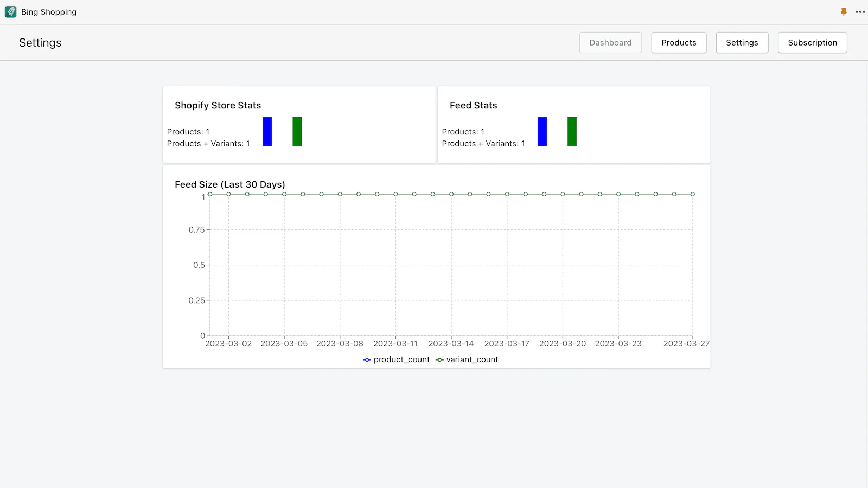Click the blue bar in Shopify Store Stats
Screen dimensions: 868x488
click(x=267, y=131)
